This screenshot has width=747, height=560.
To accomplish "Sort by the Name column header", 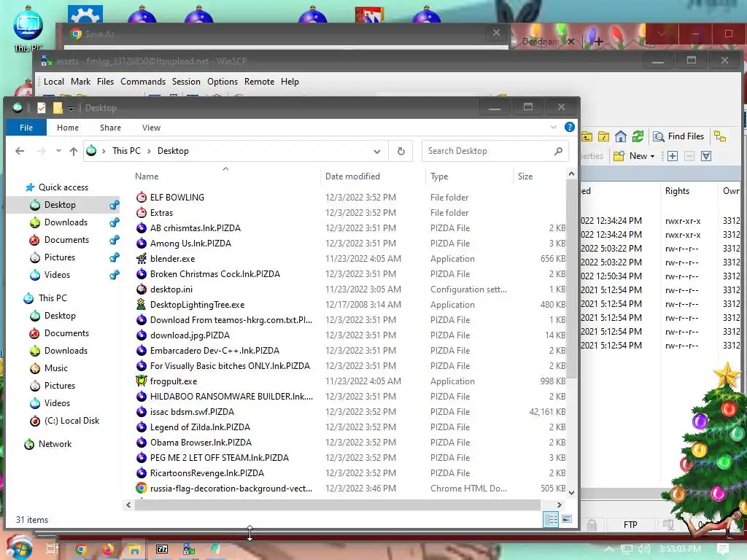I will pyautogui.click(x=146, y=176).
